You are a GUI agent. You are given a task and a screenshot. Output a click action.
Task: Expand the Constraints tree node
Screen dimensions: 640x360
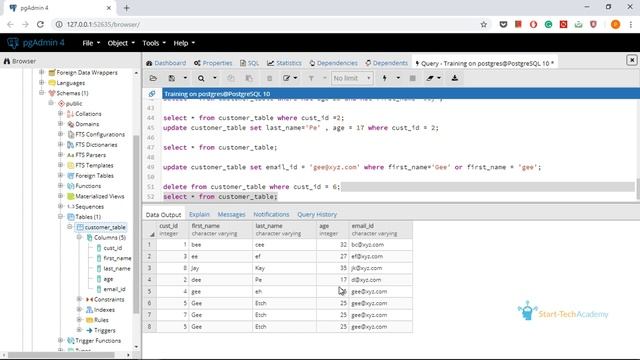(x=79, y=299)
